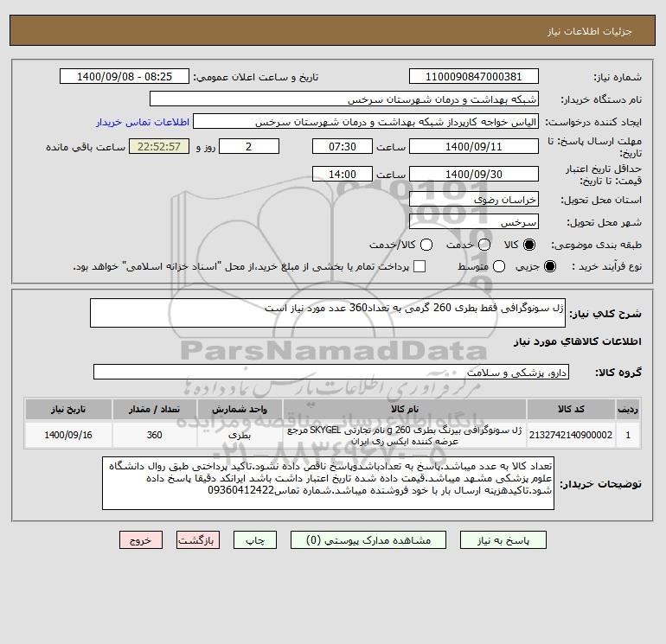Click the اطلاعات کالاهای مورد نیاز heading
Image resolution: width=666 pixels, height=644 pixels.
coord(578,341)
